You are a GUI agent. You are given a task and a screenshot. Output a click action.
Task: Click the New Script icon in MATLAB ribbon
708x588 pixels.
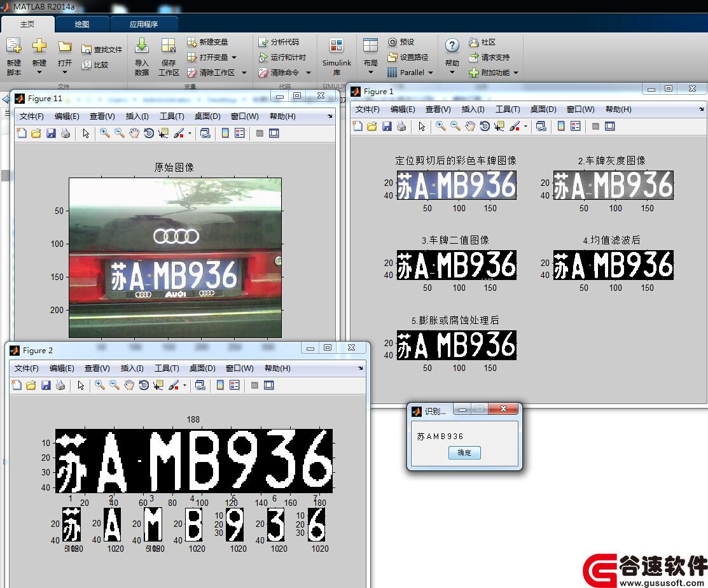coord(13,46)
